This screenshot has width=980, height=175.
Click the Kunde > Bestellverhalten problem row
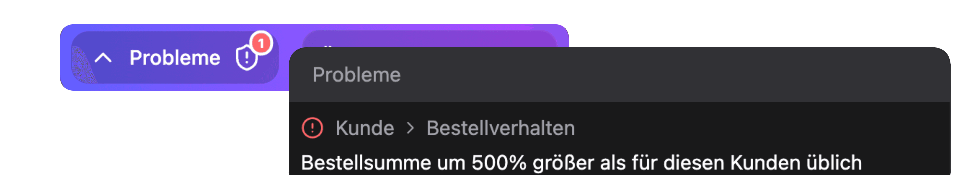tap(619, 128)
